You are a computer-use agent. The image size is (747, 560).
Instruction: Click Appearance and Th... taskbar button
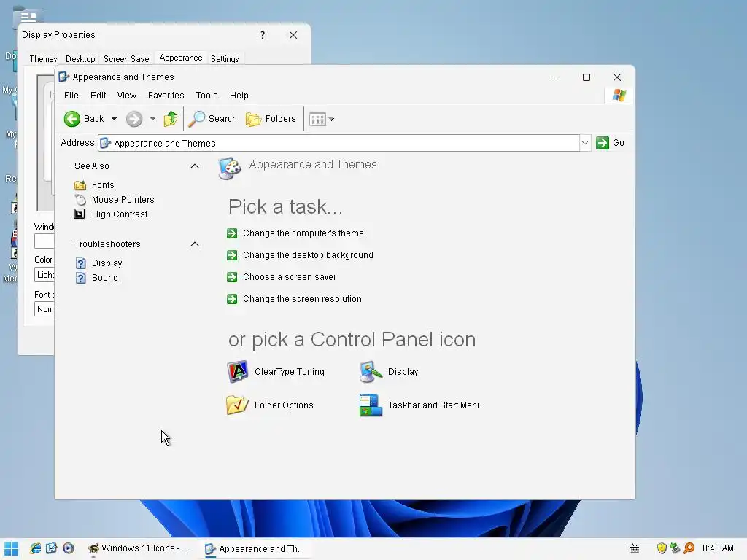pos(256,548)
